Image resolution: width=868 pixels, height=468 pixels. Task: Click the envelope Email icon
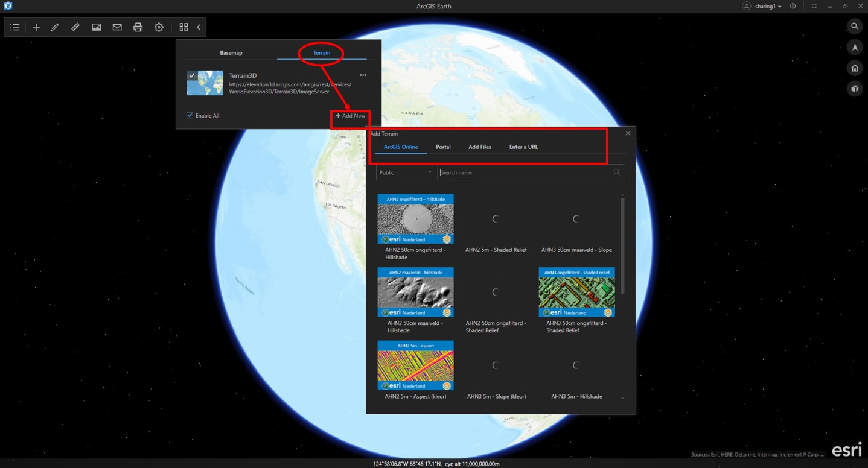(117, 27)
